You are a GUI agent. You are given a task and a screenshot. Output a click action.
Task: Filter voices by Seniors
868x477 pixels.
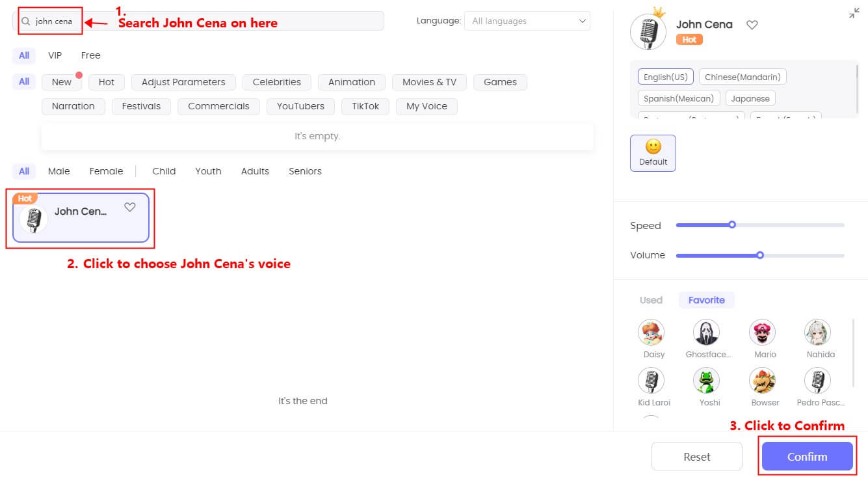click(305, 171)
